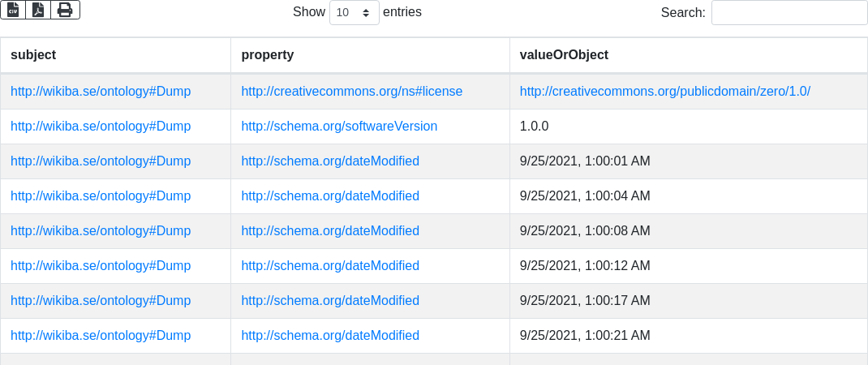Export the table as PDF
This screenshot has width=868, height=365.
click(38, 10)
